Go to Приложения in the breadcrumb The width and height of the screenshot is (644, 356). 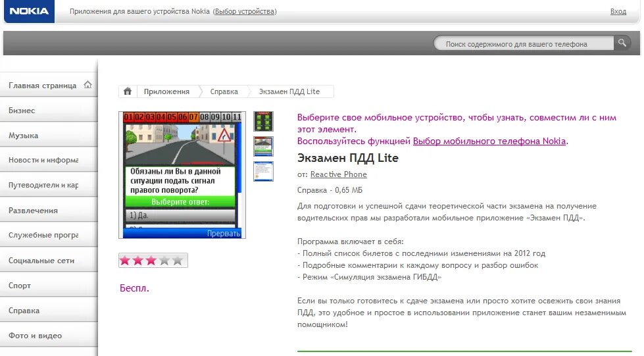click(166, 91)
